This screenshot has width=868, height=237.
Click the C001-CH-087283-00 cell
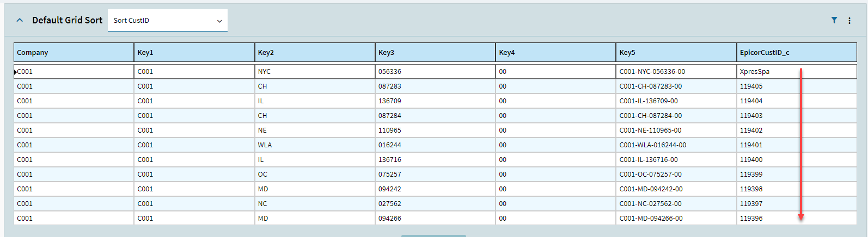(676, 86)
